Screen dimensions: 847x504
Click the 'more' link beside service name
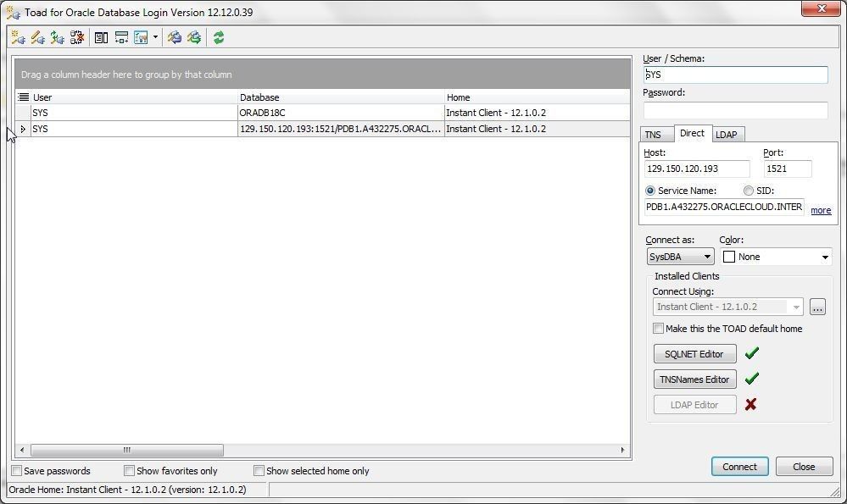(x=821, y=210)
